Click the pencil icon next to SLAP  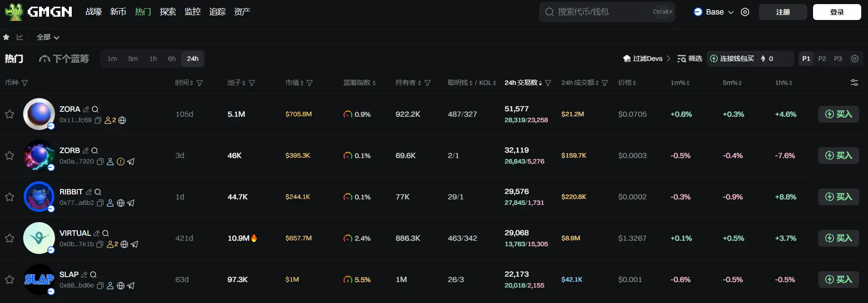tap(84, 274)
